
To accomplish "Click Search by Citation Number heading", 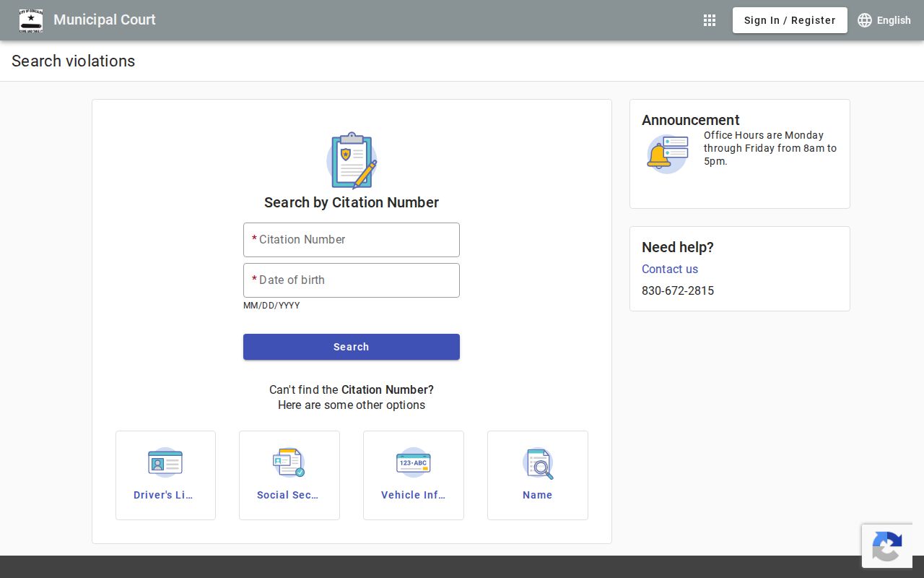I will click(x=352, y=202).
